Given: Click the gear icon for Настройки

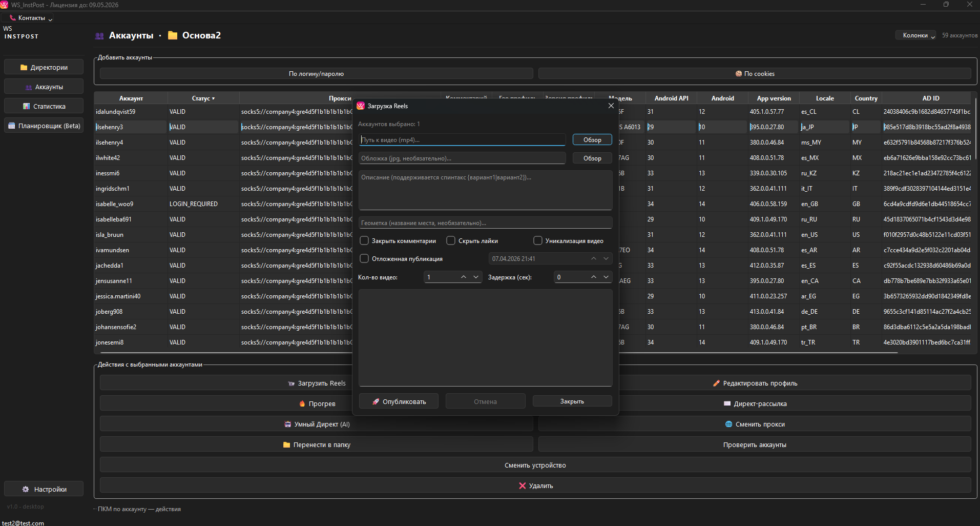Looking at the screenshot, I should coord(26,489).
